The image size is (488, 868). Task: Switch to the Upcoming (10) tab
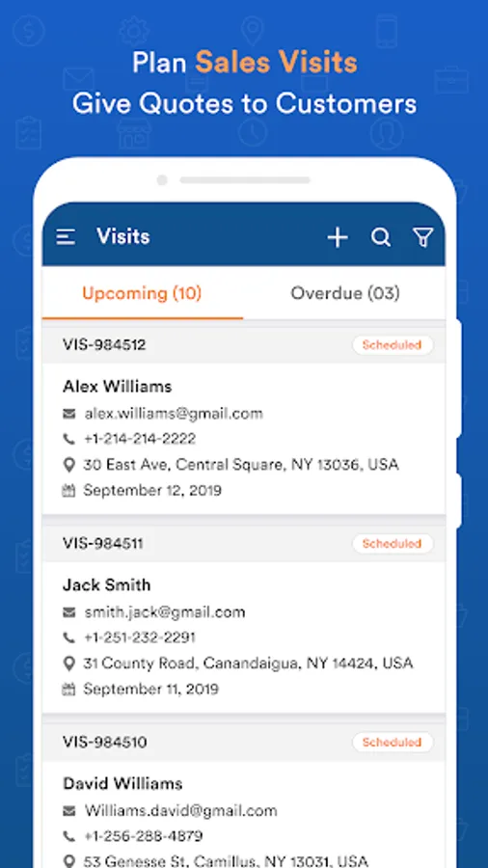pos(142,293)
